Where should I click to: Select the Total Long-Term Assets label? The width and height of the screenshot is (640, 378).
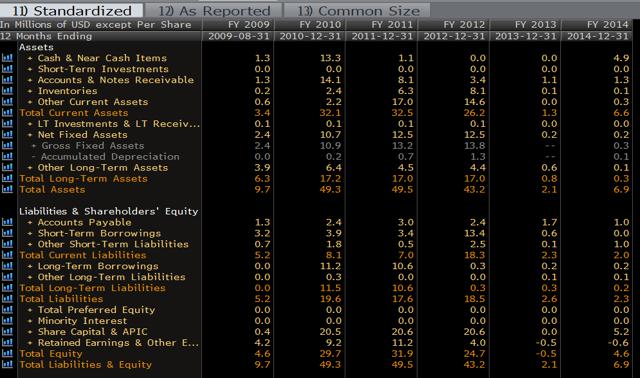83,178
